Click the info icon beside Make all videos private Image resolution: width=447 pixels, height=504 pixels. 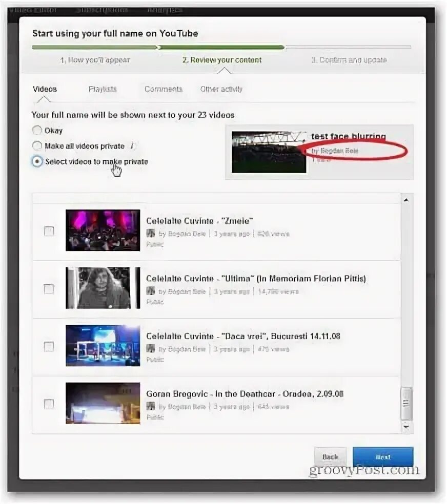click(x=132, y=146)
